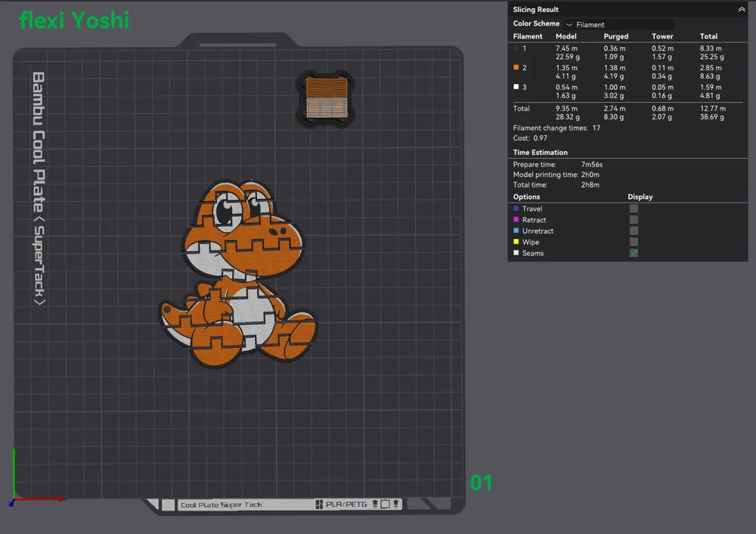Click filament 3 white color swatch
This screenshot has width=756, height=534.
[516, 87]
